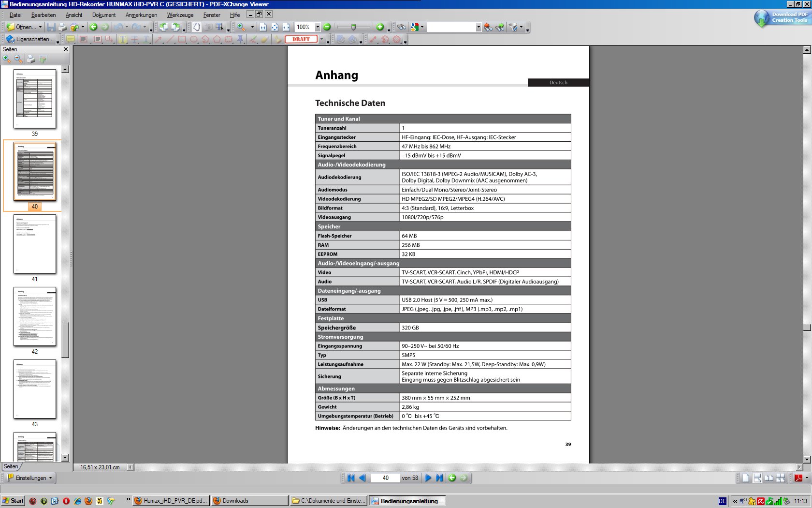
Task: Enable the continuous page layout view
Action: (757, 478)
